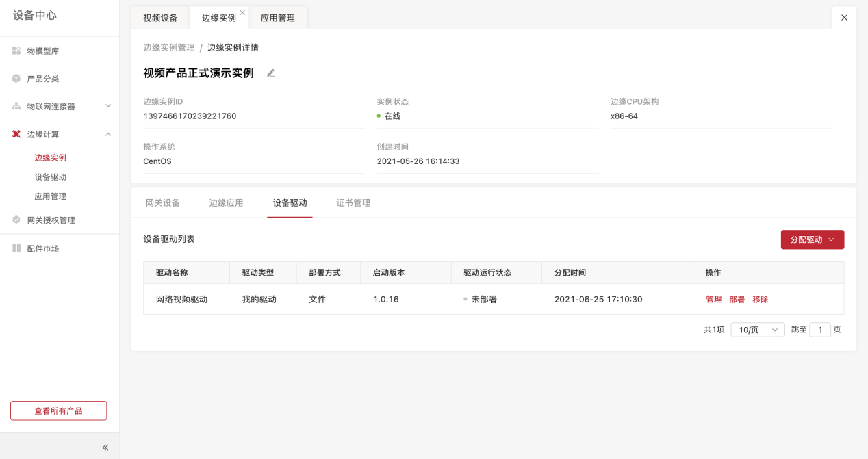Open the 10/页 page size dropdown

tap(757, 330)
